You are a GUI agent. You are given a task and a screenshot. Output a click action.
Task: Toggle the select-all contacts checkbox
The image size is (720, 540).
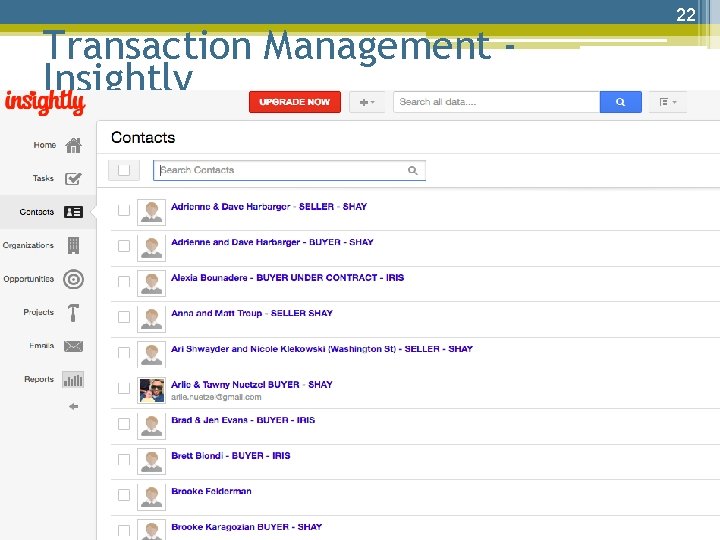point(124,170)
